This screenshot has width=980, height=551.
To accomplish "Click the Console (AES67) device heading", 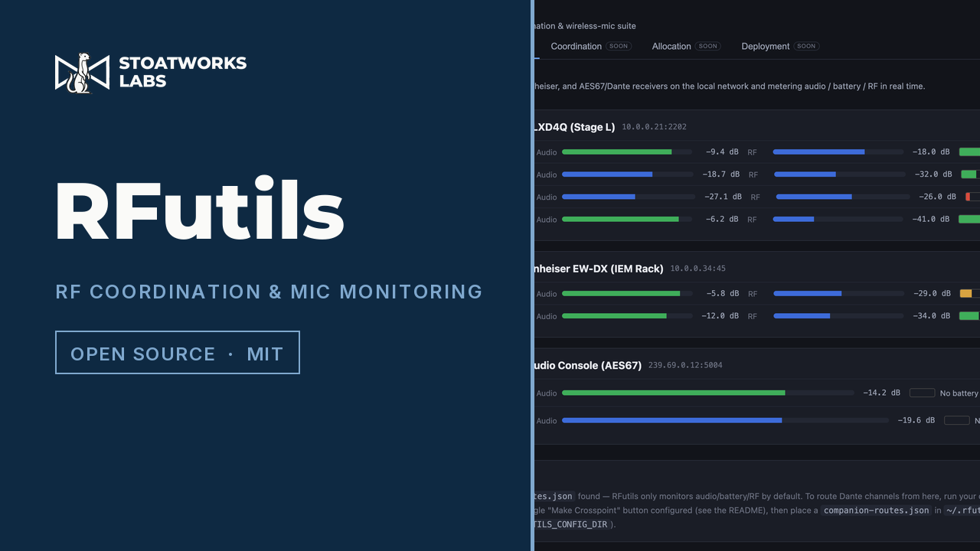I will click(x=587, y=366).
